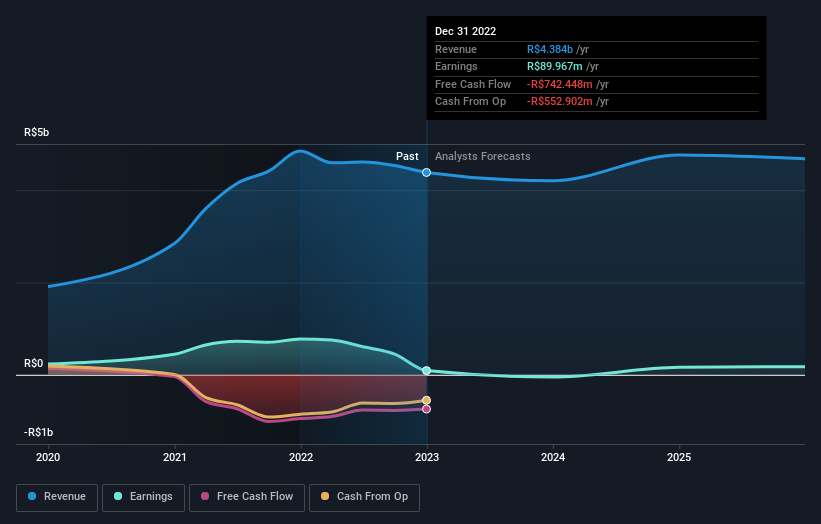Click the R$4.384b revenue value
The image size is (821, 524).
[550, 49]
